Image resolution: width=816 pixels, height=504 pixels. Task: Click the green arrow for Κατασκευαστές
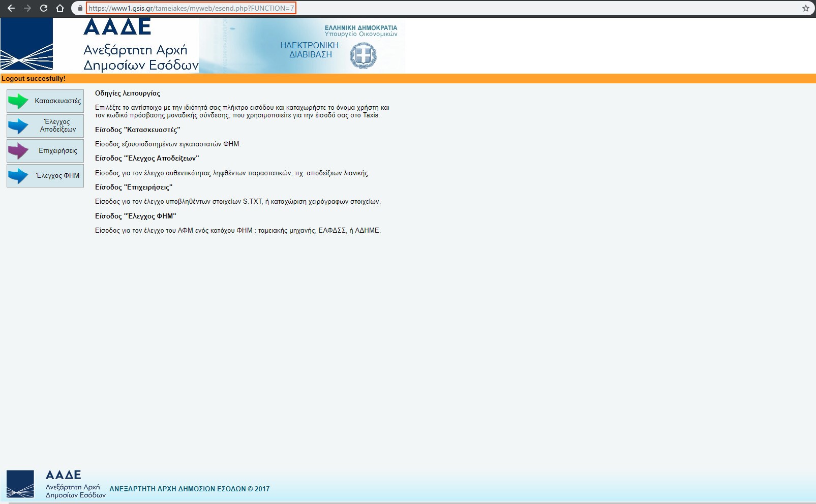point(19,101)
